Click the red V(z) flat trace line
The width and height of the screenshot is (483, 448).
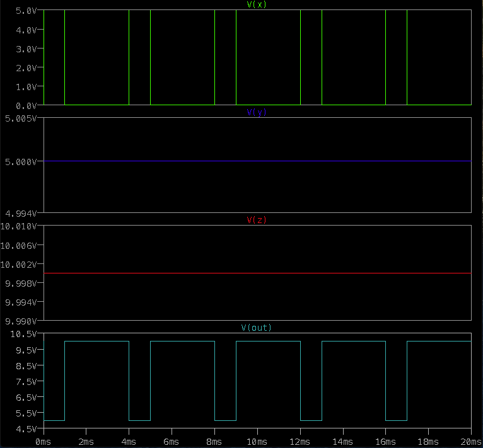[257, 273]
